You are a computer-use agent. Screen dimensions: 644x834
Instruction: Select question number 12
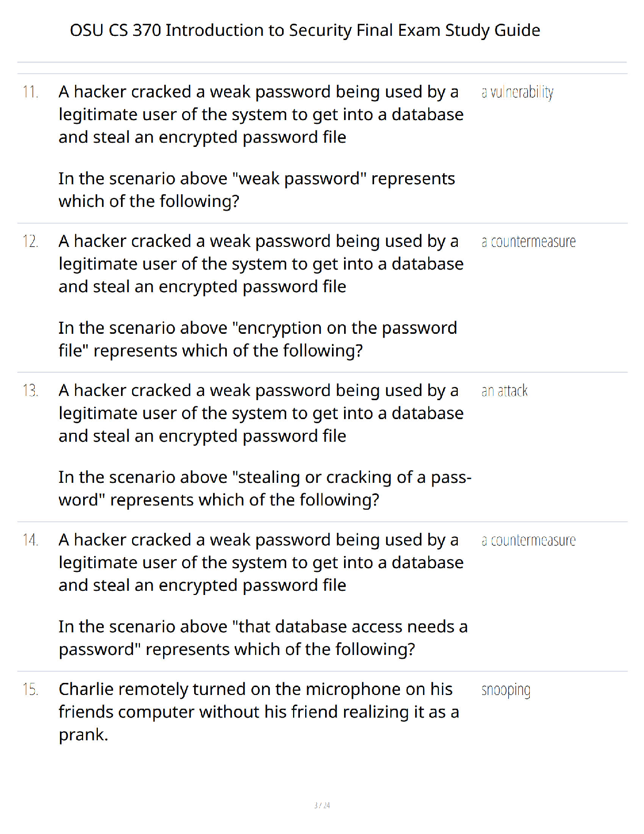(31, 242)
